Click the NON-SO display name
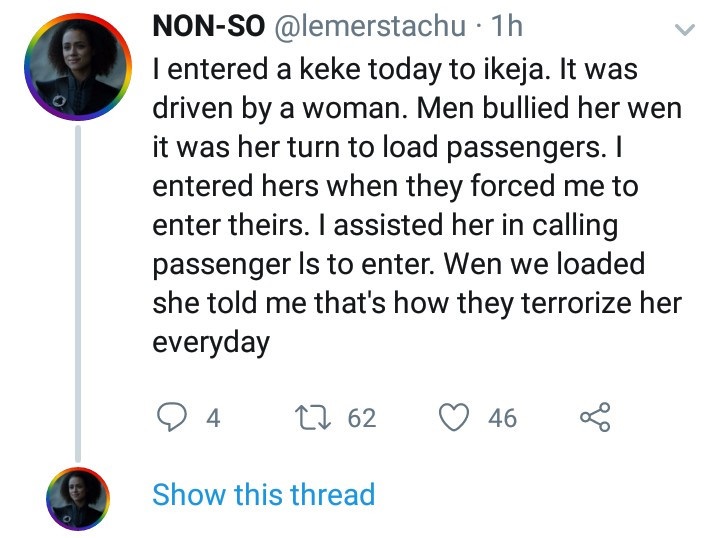Image resolution: width=720 pixels, height=538 pixels. pyautogui.click(x=207, y=28)
